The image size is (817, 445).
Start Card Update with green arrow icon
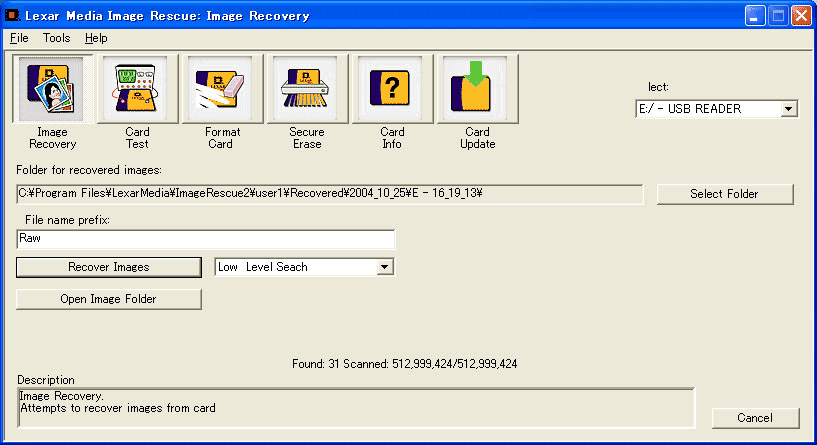pyautogui.click(x=476, y=90)
